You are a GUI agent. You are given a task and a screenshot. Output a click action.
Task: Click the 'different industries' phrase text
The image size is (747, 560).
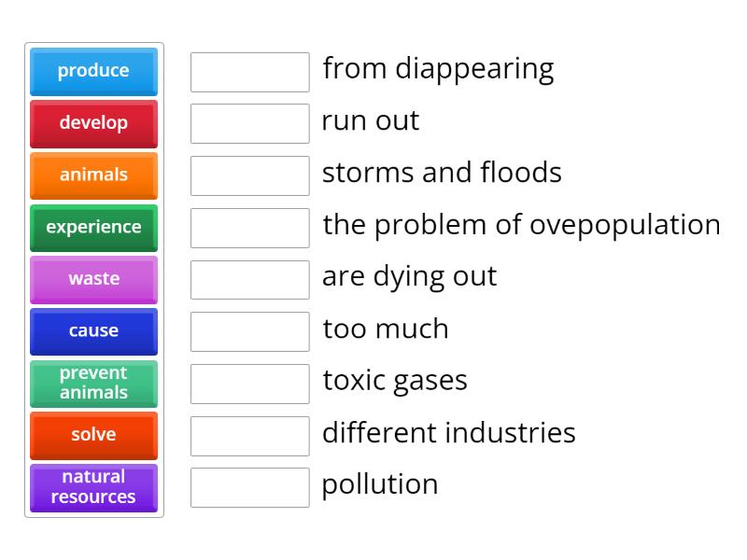(448, 433)
